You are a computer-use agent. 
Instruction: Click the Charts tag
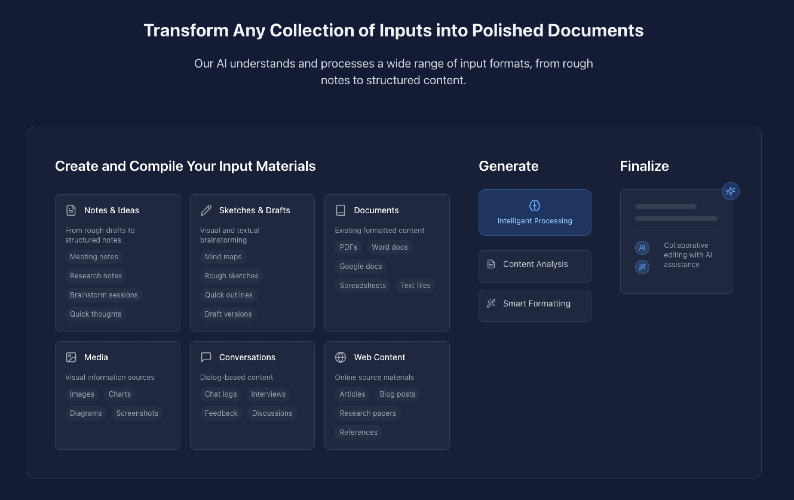120,394
